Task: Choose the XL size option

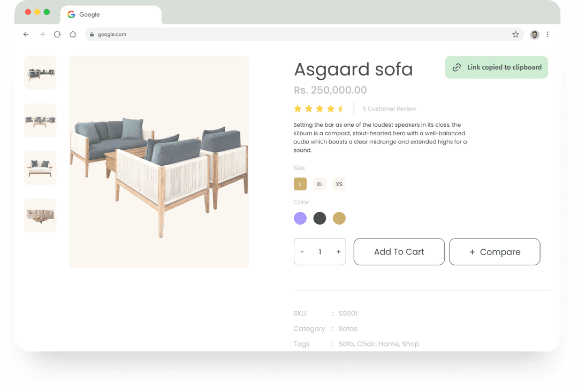Action: point(320,184)
